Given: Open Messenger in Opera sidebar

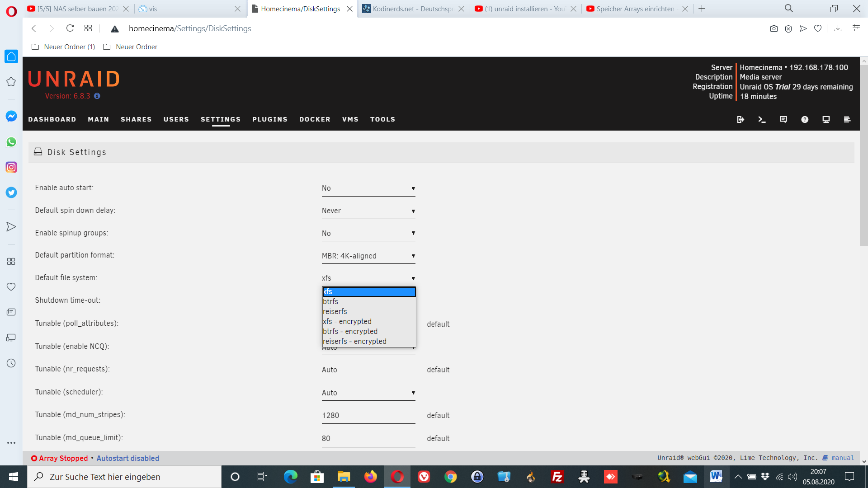Looking at the screenshot, I should [x=11, y=117].
